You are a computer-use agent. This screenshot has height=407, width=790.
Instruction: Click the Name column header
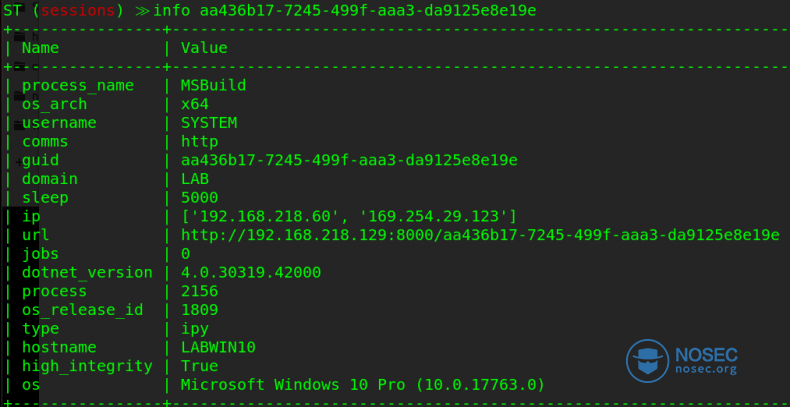(x=40, y=48)
